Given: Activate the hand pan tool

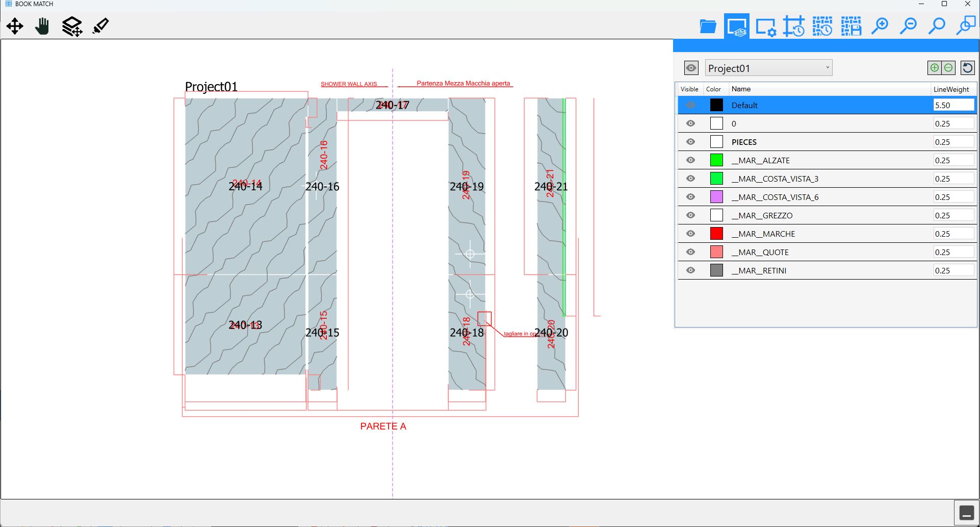Looking at the screenshot, I should tap(43, 26).
